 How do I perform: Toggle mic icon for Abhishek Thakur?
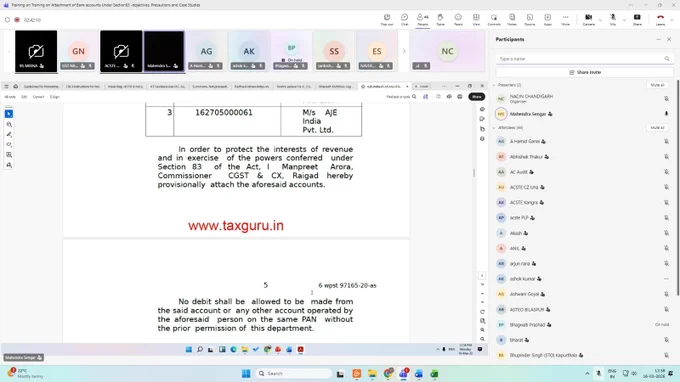tap(666, 157)
